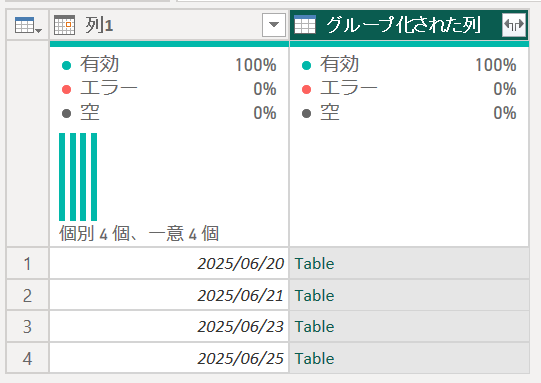Select row number 1

pyautogui.click(x=28, y=263)
